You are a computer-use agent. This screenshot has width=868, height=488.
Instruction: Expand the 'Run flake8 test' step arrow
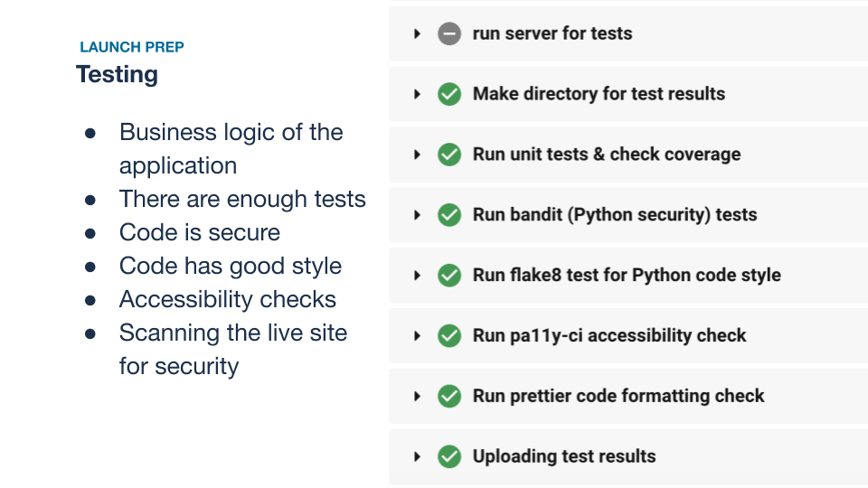[418, 275]
